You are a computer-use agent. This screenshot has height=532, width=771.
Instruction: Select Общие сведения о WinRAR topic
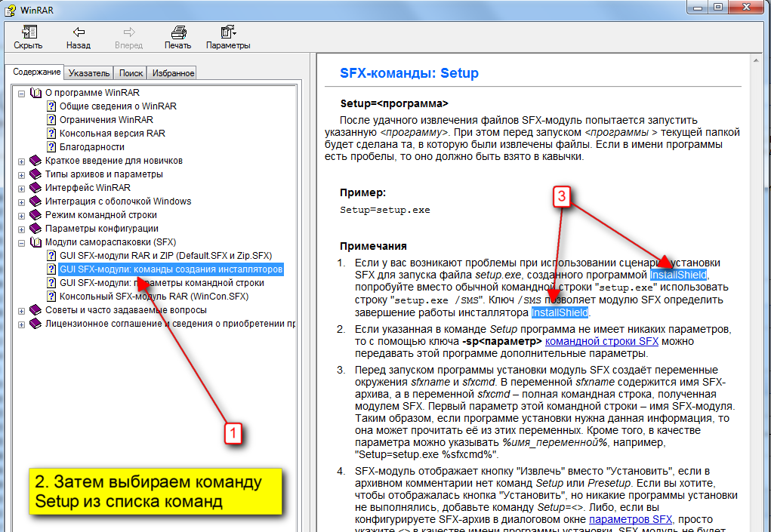(118, 106)
